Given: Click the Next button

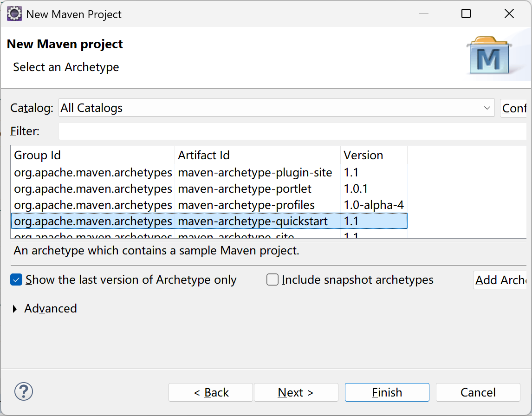Looking at the screenshot, I should click(x=296, y=392).
